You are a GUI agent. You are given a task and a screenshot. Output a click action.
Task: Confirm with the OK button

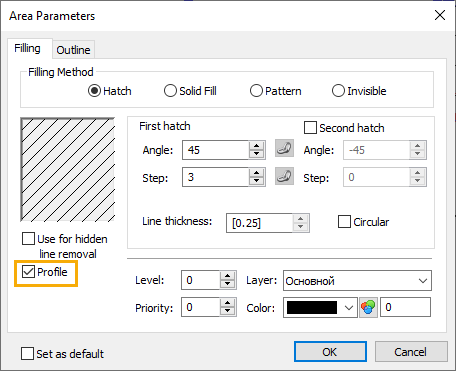(330, 352)
